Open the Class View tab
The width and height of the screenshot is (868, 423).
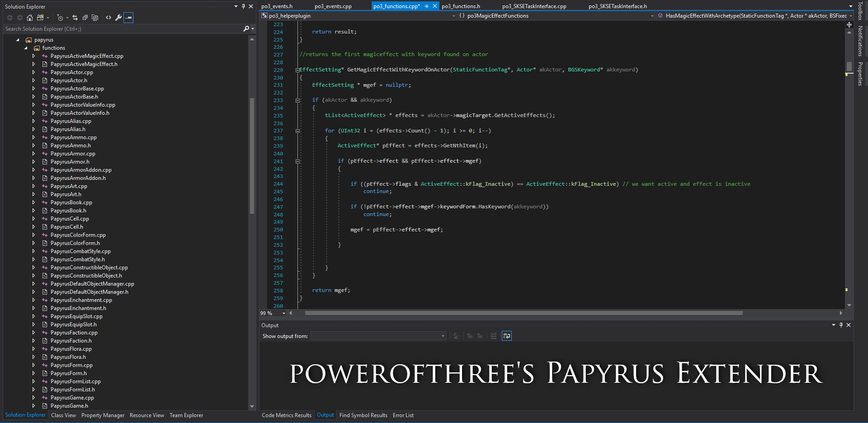[x=63, y=415]
